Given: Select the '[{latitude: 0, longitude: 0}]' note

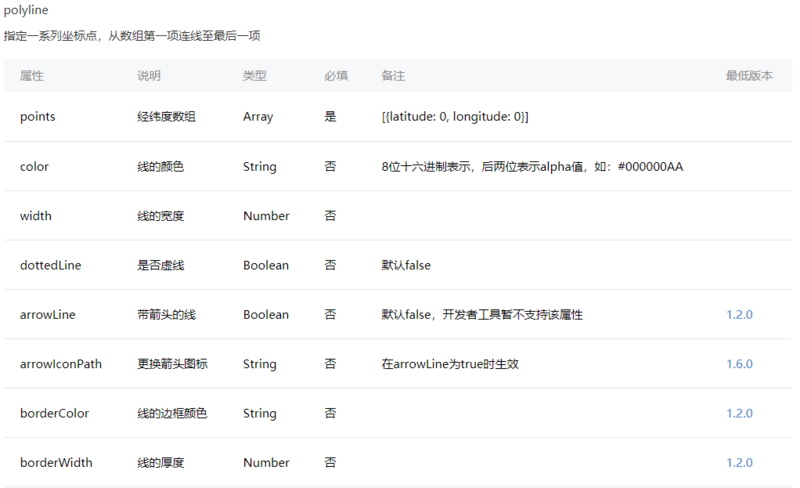Looking at the screenshot, I should click(x=455, y=117).
